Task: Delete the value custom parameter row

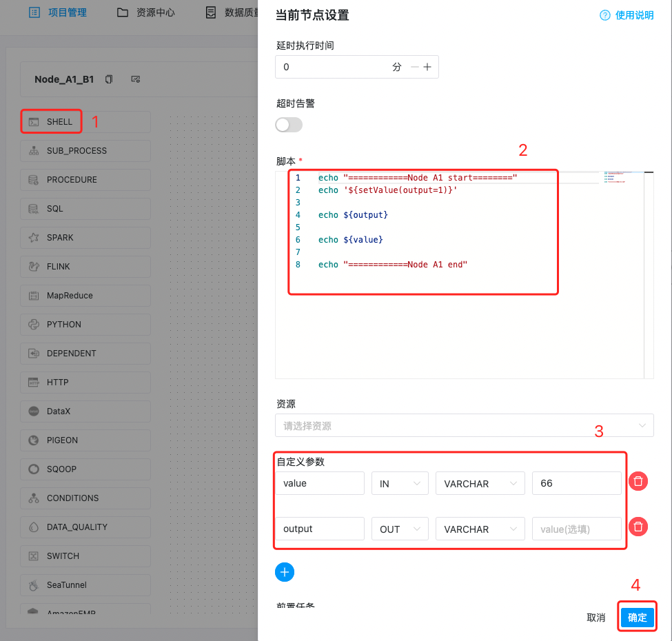Action: pos(638,481)
